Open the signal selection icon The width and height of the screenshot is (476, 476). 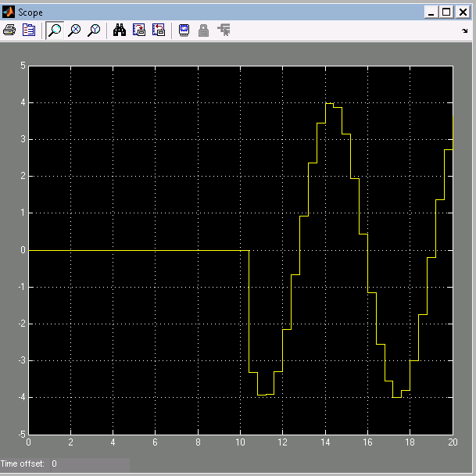point(224,30)
